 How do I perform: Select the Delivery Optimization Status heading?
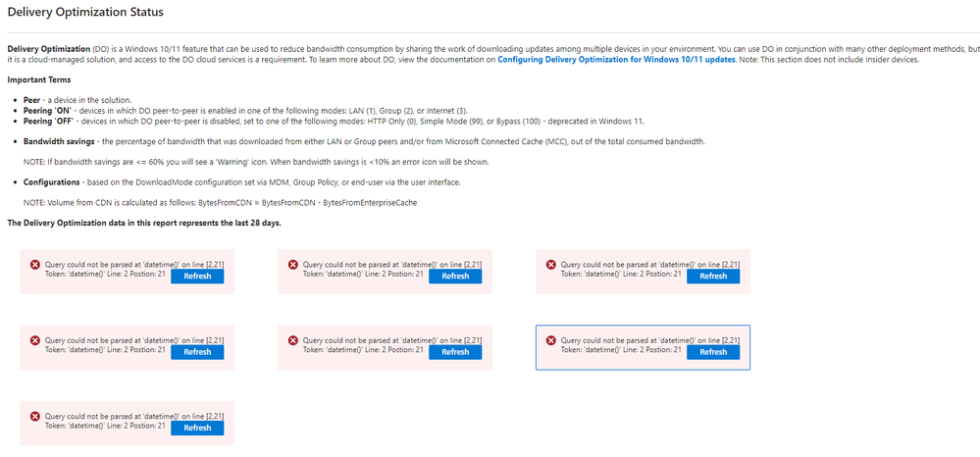tap(85, 12)
